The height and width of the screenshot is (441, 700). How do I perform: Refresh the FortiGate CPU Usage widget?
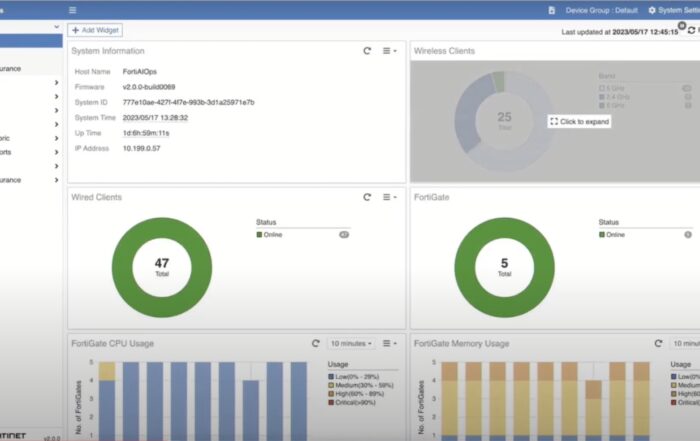click(x=316, y=343)
